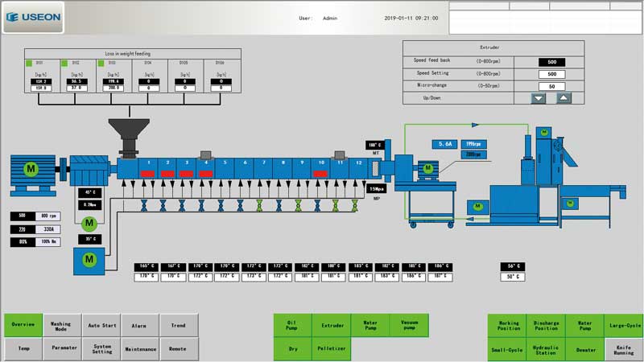
Task: Open the Parameter page
Action: click(62, 349)
